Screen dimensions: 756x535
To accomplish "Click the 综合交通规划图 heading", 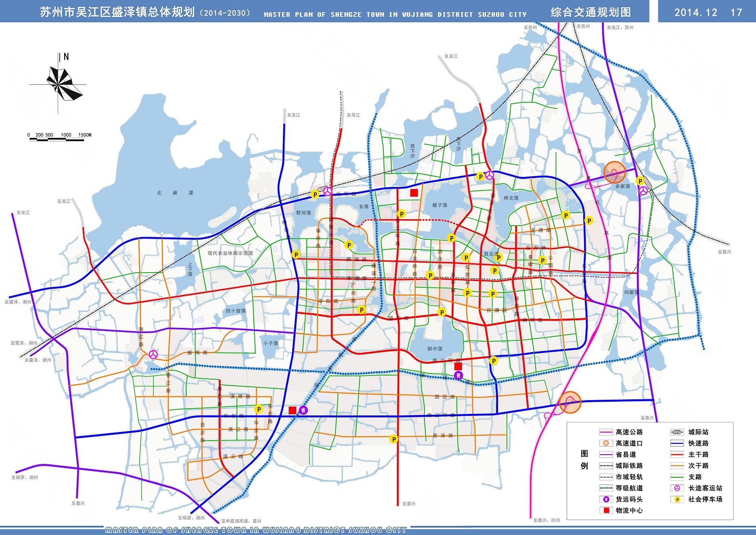I will coord(591,12).
